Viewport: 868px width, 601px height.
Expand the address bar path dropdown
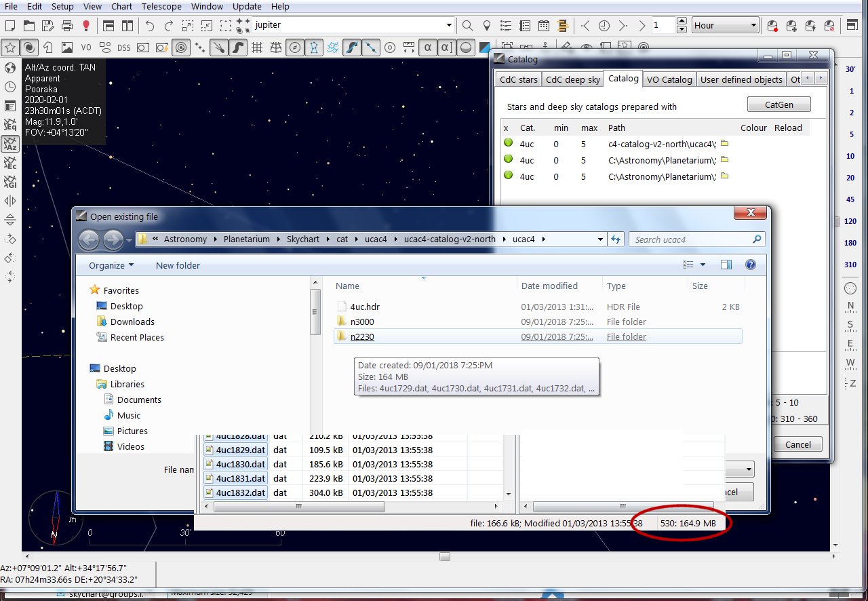(601, 239)
